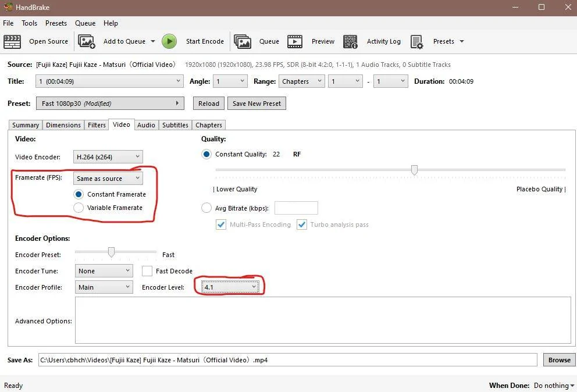Click the Reload preset button
Image resolution: width=577 pixels, height=392 pixels.
(x=209, y=104)
